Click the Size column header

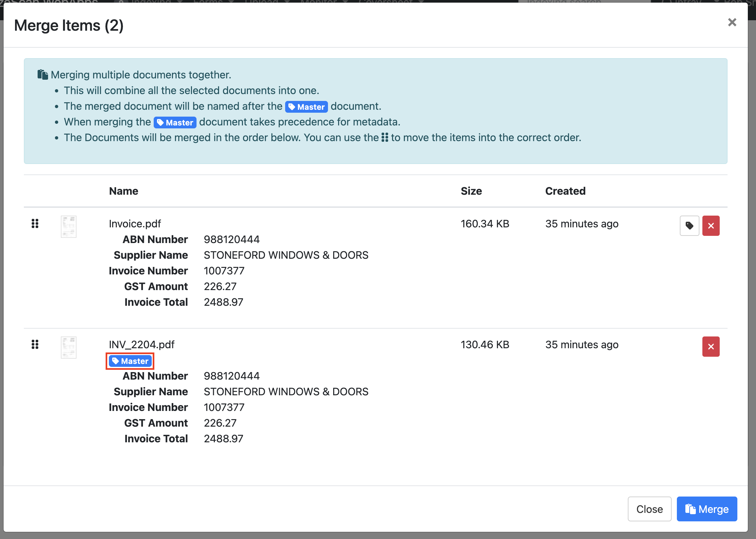pyautogui.click(x=471, y=191)
